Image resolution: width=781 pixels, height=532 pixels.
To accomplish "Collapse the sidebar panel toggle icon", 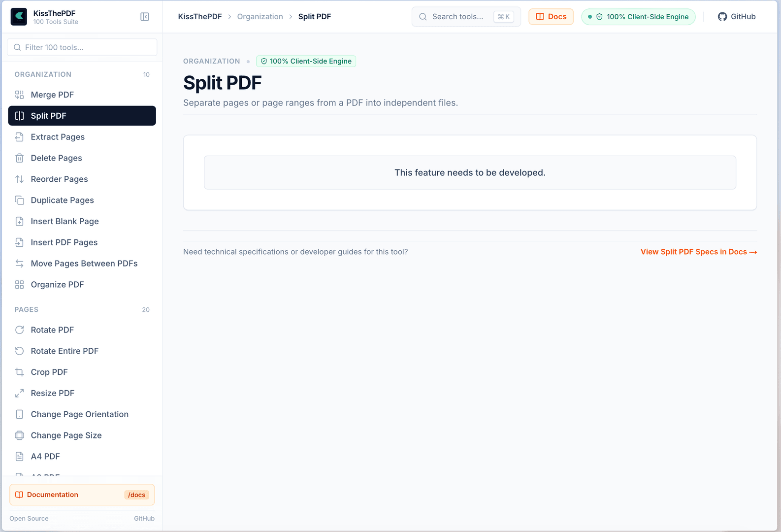I will 145,17.
